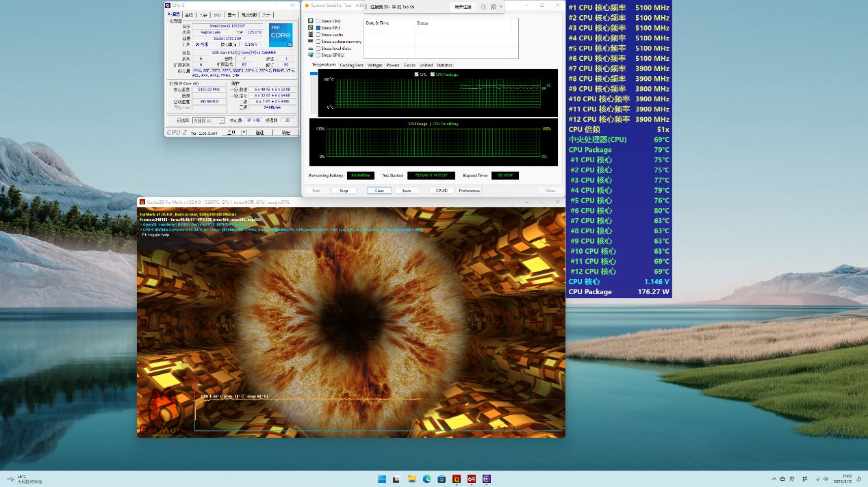Viewport: 868px width, 487px height.
Task: Open File Explorer from the taskbar
Action: pos(411,479)
